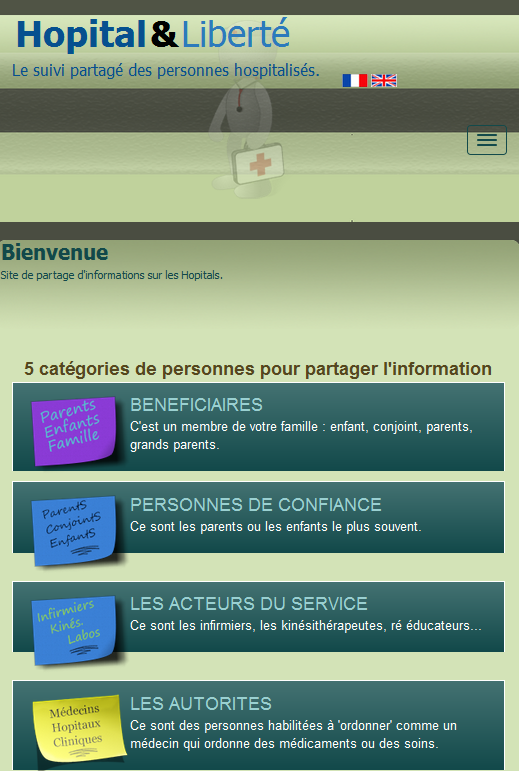Open the hamburger navigation menu
The width and height of the screenshot is (519, 771).
(x=487, y=140)
